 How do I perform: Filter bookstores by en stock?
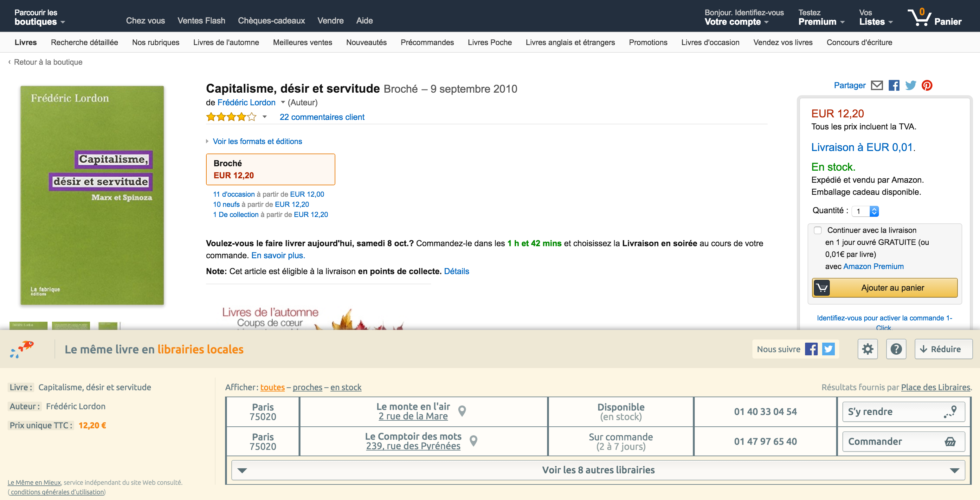(346, 387)
